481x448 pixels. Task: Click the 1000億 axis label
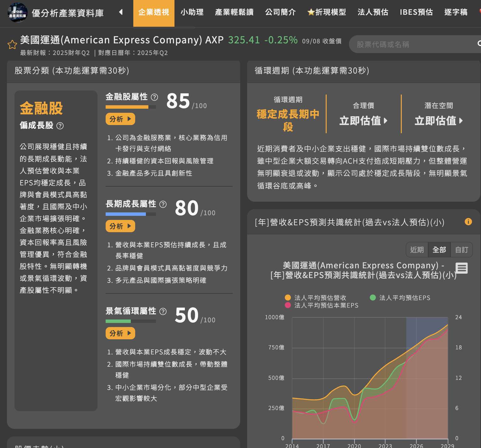tap(274, 317)
